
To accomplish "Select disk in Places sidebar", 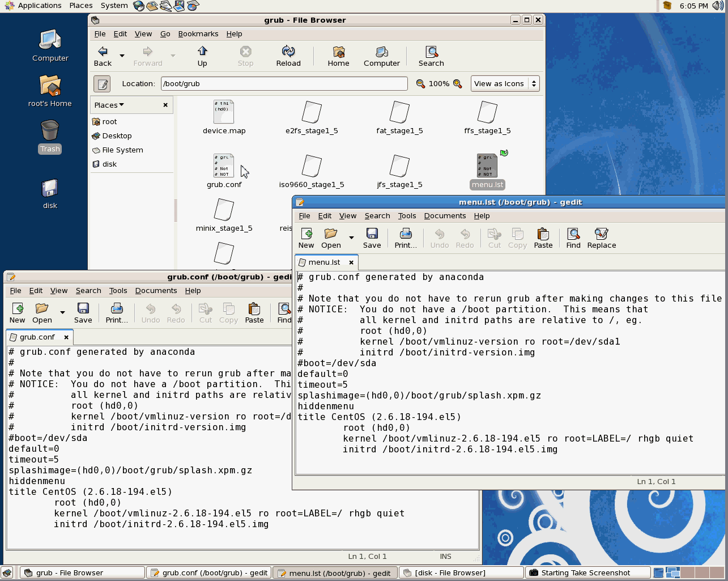I will [x=104, y=164].
